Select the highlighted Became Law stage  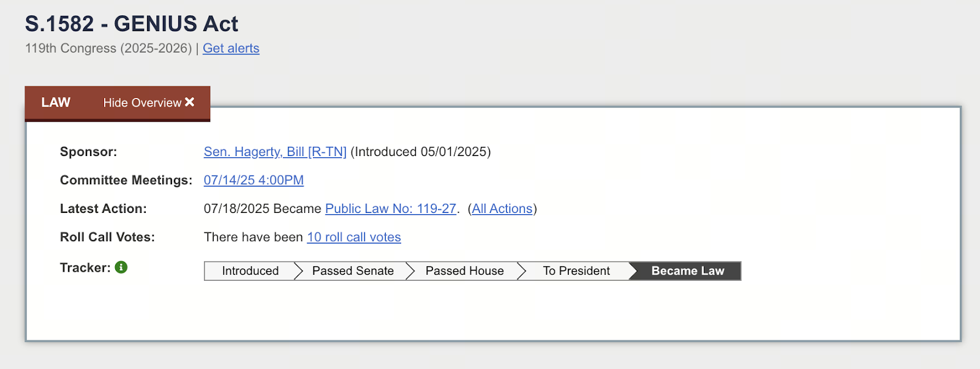(x=687, y=271)
